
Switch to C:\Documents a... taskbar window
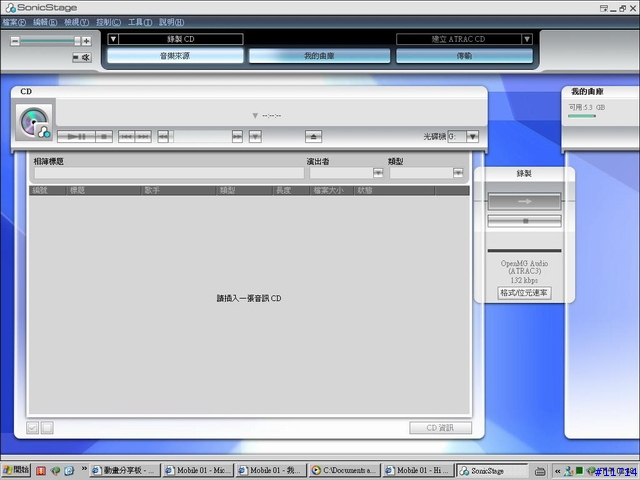[x=345, y=470]
